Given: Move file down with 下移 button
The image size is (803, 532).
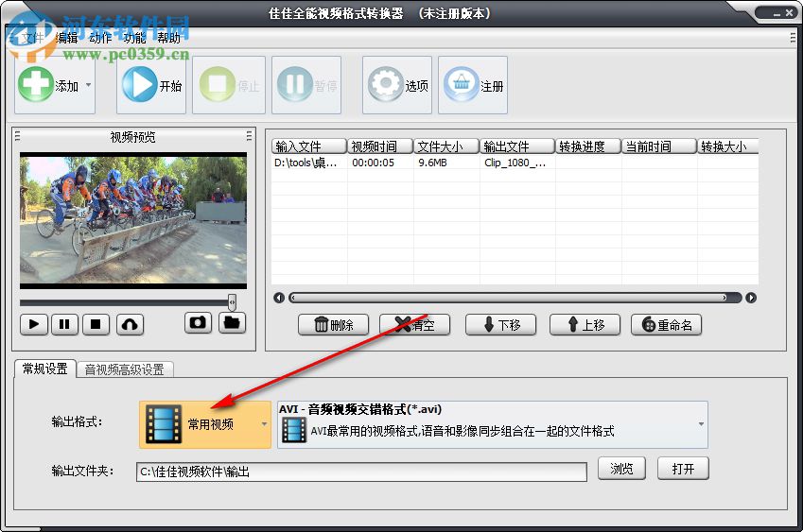Looking at the screenshot, I should point(501,325).
